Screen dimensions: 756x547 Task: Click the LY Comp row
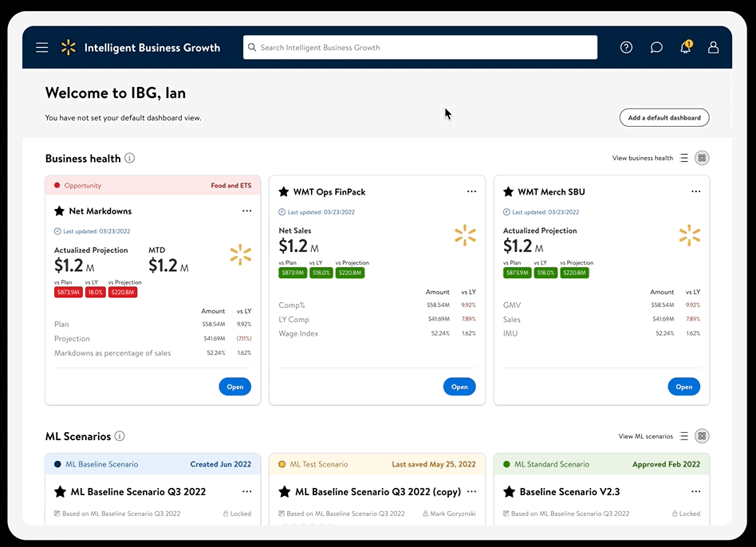377,320
